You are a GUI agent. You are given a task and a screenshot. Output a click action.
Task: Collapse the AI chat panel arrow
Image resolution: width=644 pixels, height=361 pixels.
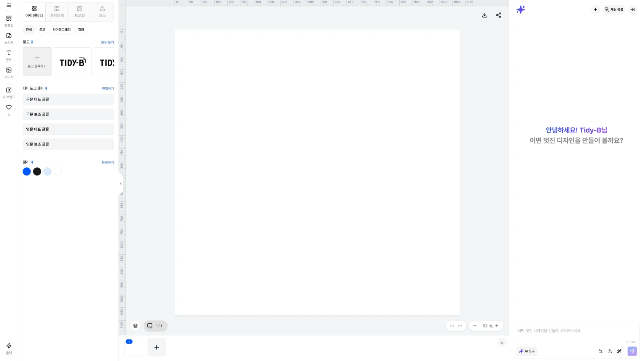[633, 10]
